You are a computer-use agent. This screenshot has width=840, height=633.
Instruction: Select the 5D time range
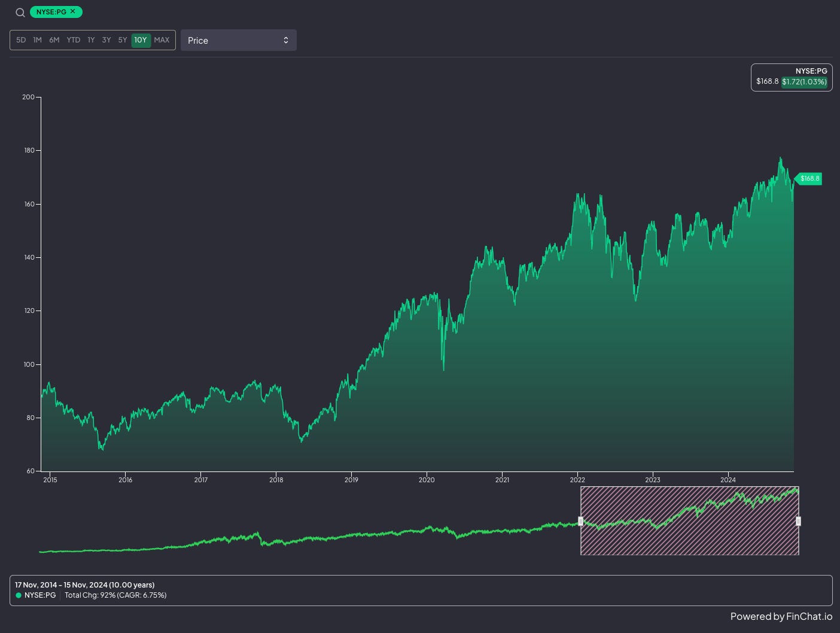(21, 40)
